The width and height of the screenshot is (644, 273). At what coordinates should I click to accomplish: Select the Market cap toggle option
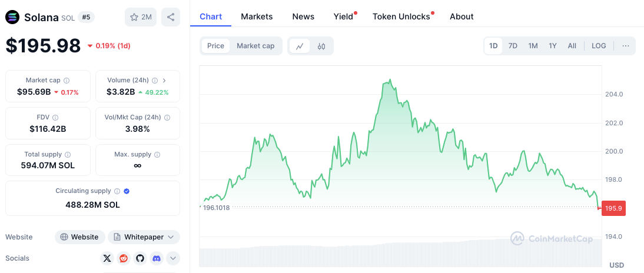[x=255, y=46]
